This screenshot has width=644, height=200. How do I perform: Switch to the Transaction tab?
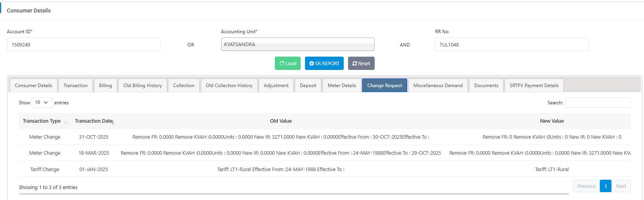click(76, 85)
